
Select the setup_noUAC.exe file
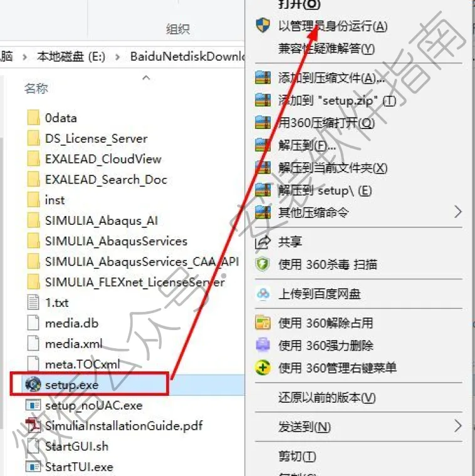[x=93, y=405]
